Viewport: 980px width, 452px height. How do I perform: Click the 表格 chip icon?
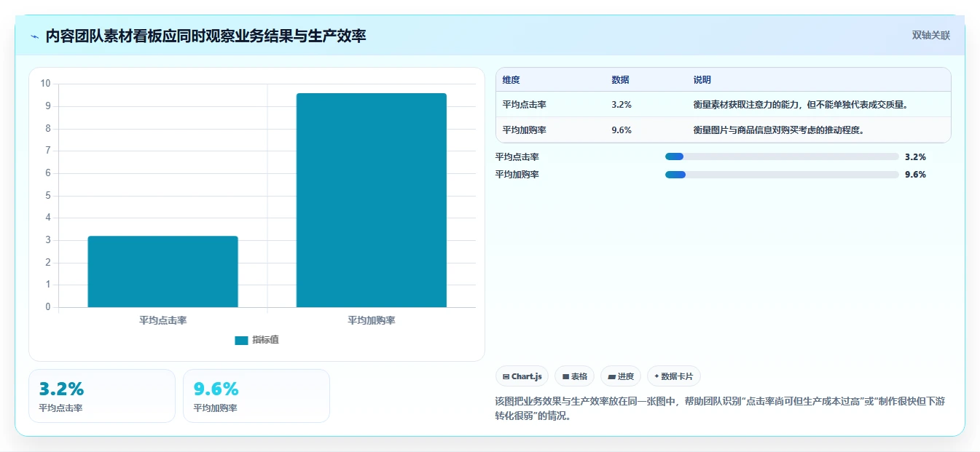pos(565,377)
